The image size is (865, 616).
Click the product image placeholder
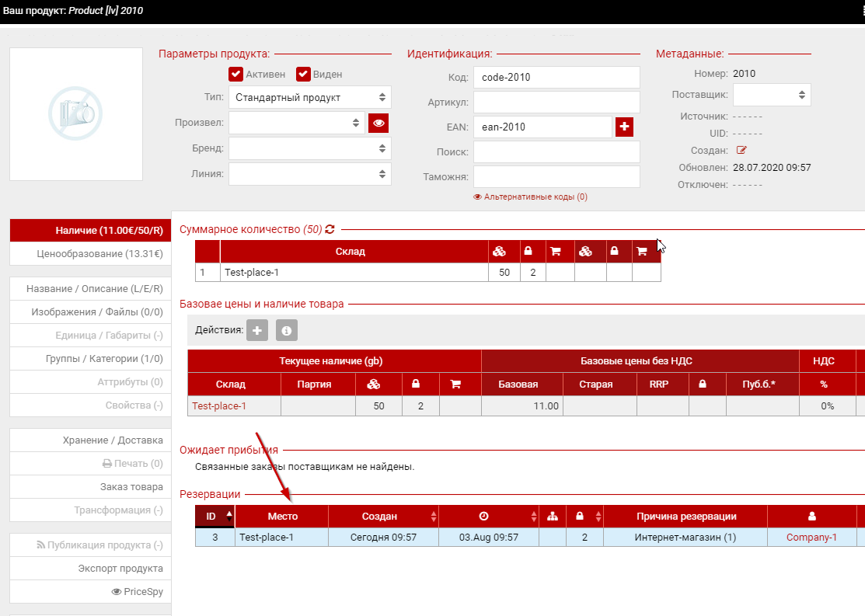[76, 113]
